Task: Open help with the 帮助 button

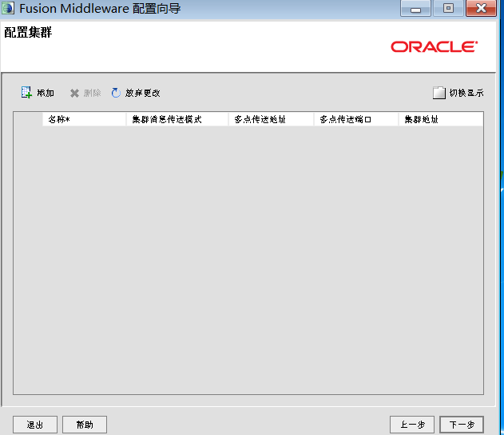Action: [85, 425]
